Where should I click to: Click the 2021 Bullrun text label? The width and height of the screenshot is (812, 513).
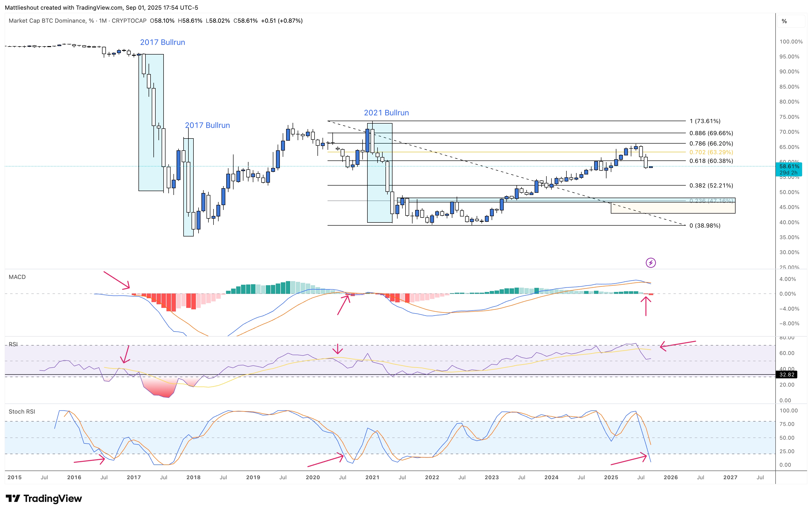point(386,113)
